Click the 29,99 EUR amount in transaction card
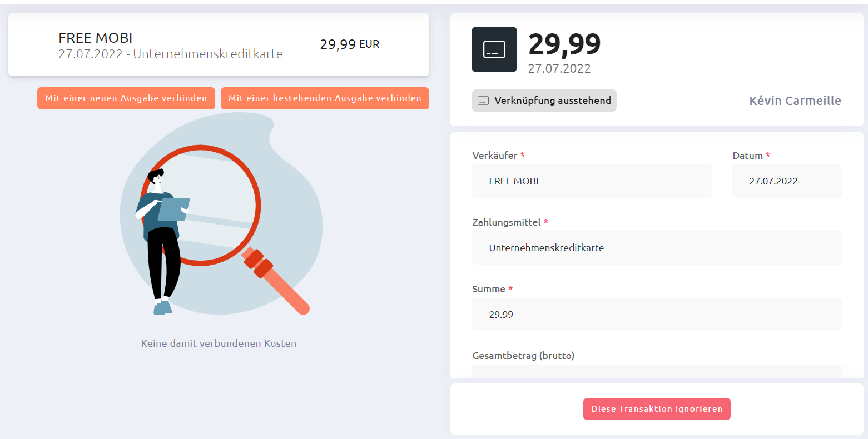Screen dimensions: 868x439 click(x=350, y=44)
